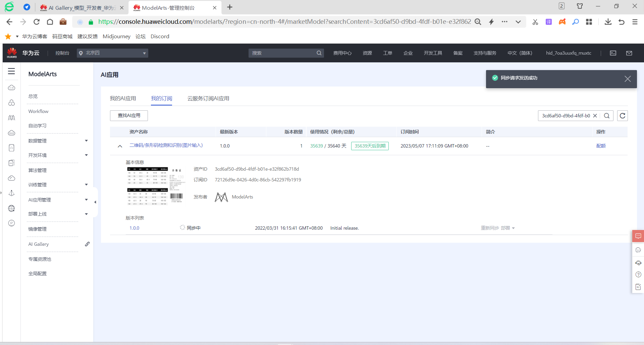Viewport: 644px width, 345px height.
Task: Open the customer service headset icon
Action: coord(638,263)
